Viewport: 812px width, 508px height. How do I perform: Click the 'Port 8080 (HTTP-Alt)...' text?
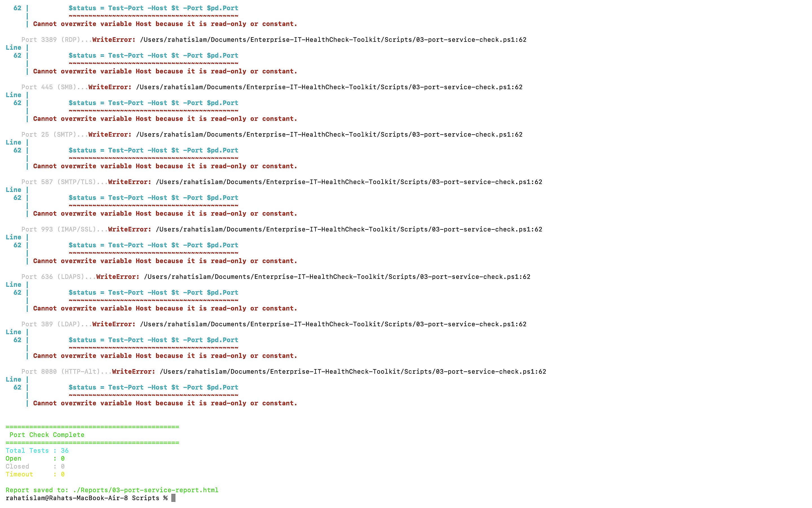click(67, 371)
